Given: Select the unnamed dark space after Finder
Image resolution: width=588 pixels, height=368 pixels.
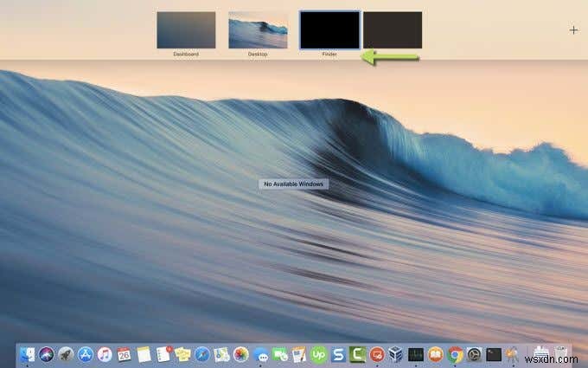Looking at the screenshot, I should pos(393,30).
